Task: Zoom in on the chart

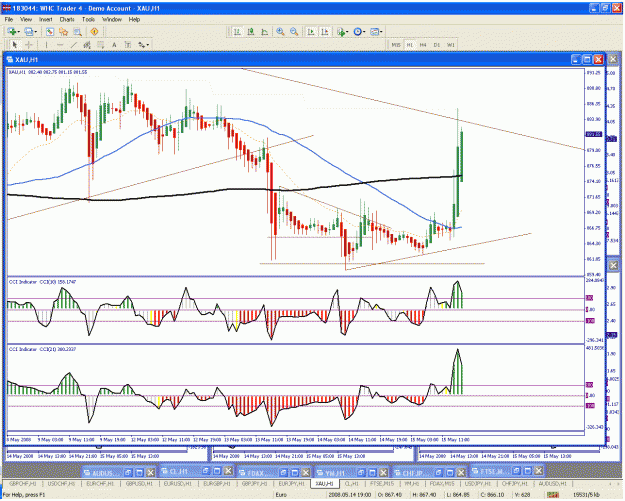Action: point(281,31)
